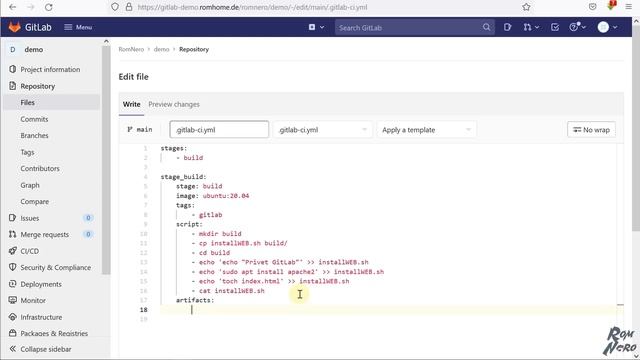Bookmark this page with the star icon
This screenshot has height=360, width=640.
click(x=526, y=7)
